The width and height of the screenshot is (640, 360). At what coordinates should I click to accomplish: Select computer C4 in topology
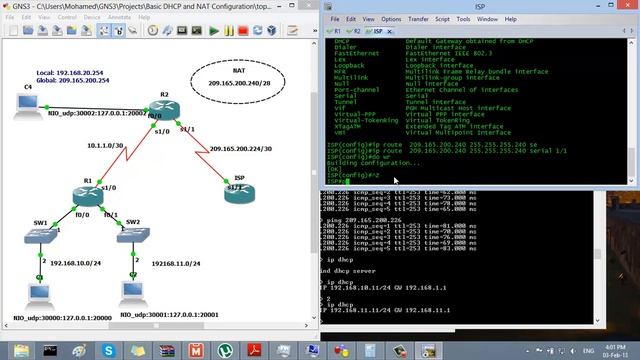(27, 106)
